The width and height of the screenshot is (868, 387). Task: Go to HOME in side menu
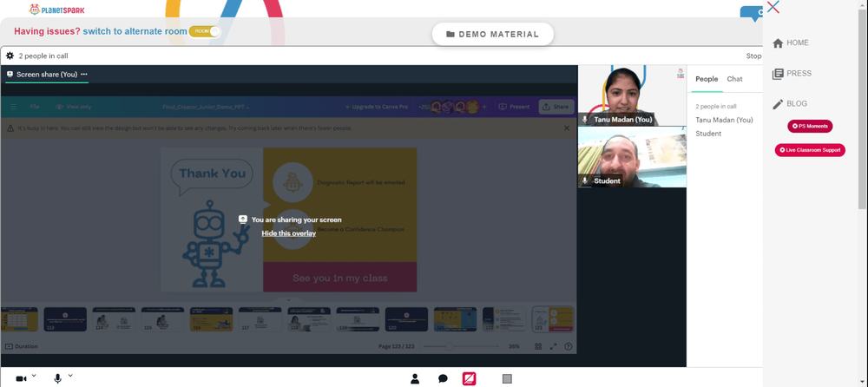(x=791, y=43)
